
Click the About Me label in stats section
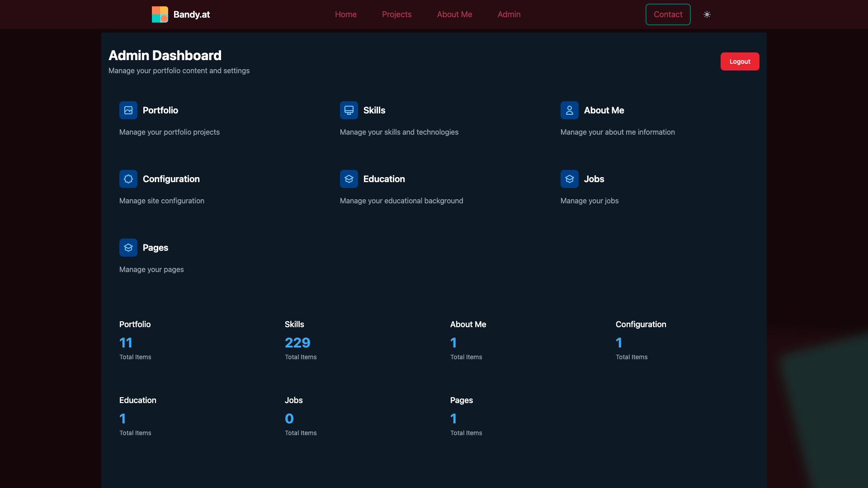(x=468, y=324)
